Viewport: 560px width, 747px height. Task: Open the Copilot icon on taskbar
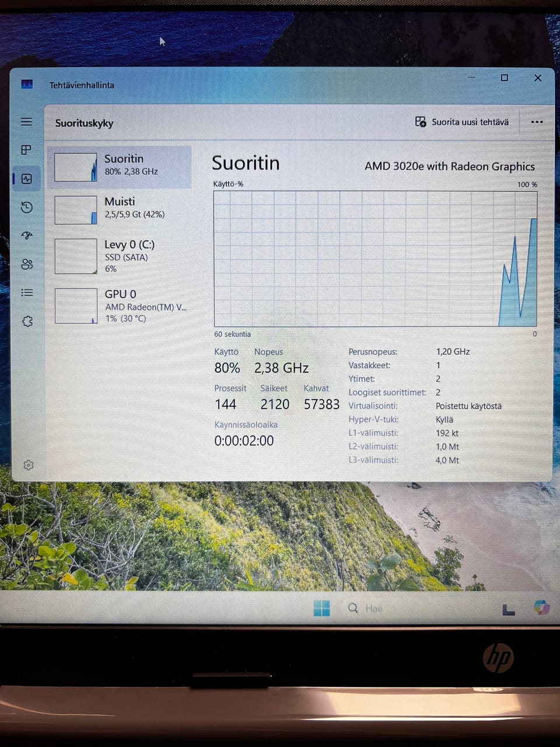point(542,608)
